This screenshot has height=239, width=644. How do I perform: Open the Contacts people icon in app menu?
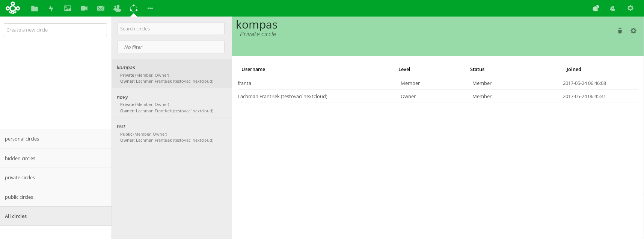pyautogui.click(x=117, y=8)
